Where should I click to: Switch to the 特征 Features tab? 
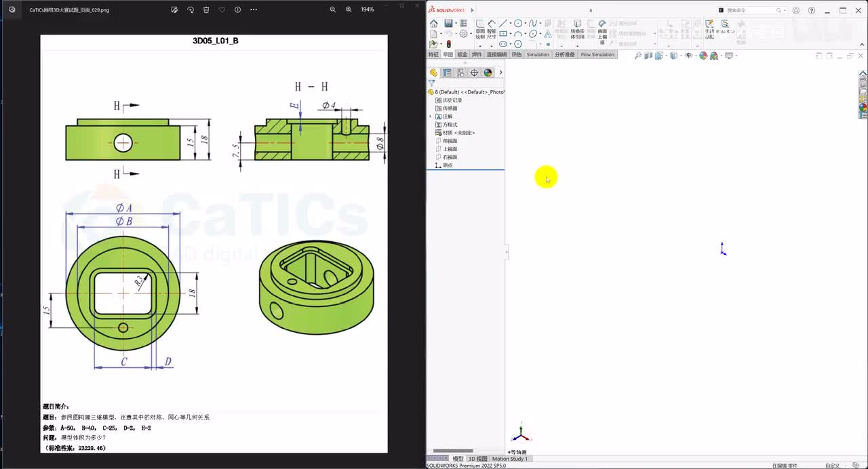pyautogui.click(x=433, y=54)
